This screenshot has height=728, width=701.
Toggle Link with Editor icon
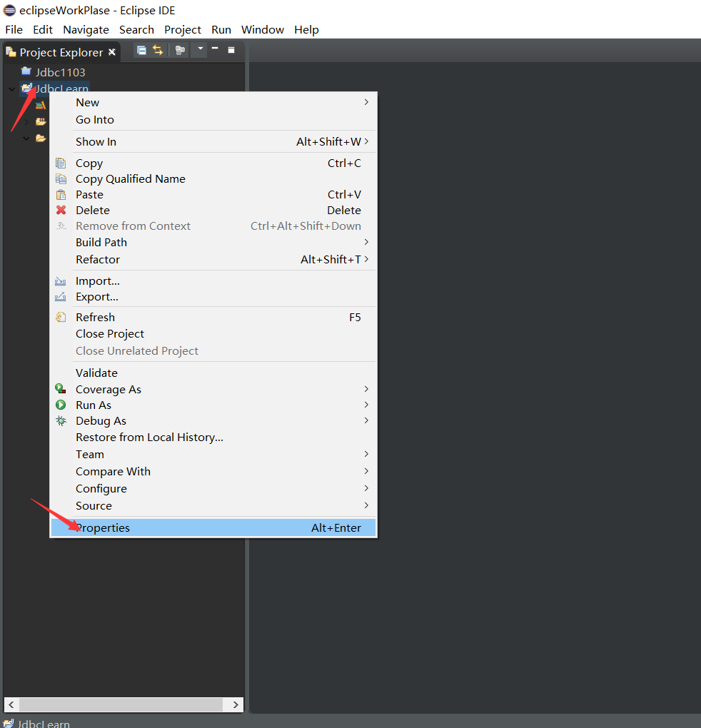pyautogui.click(x=158, y=50)
